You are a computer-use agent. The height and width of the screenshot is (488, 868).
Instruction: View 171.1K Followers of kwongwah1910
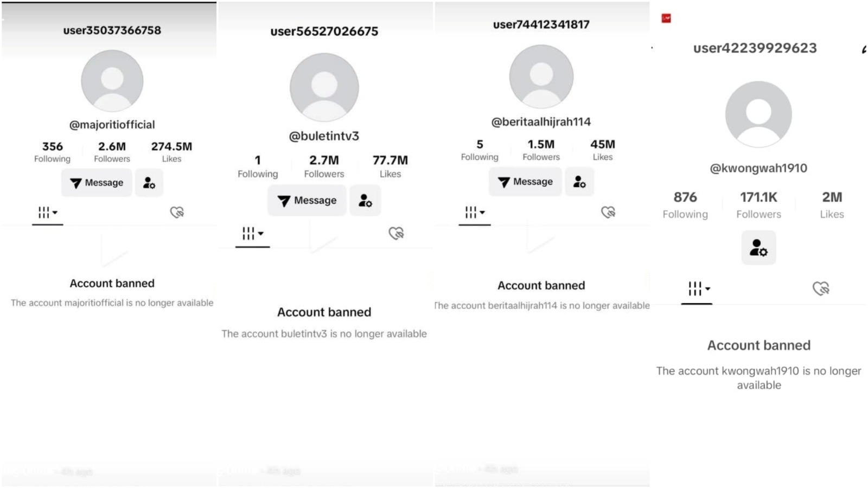758,204
